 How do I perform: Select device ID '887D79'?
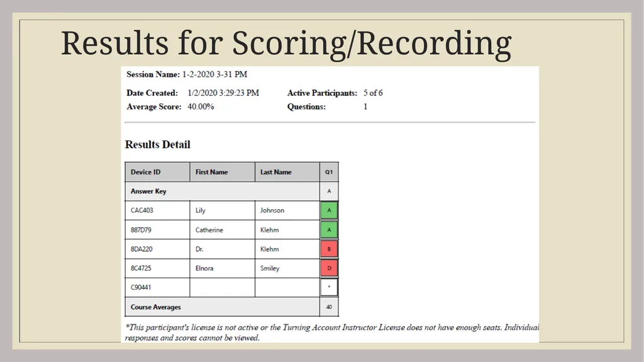pos(141,230)
